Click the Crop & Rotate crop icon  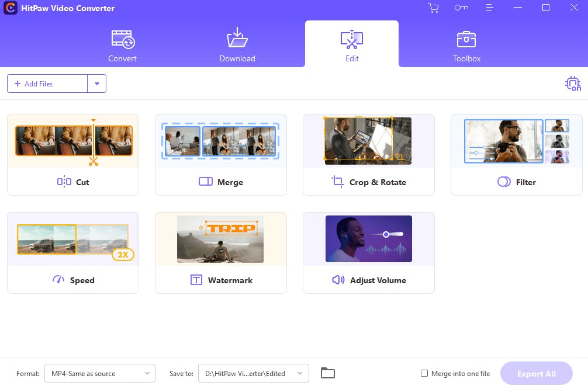tap(337, 182)
